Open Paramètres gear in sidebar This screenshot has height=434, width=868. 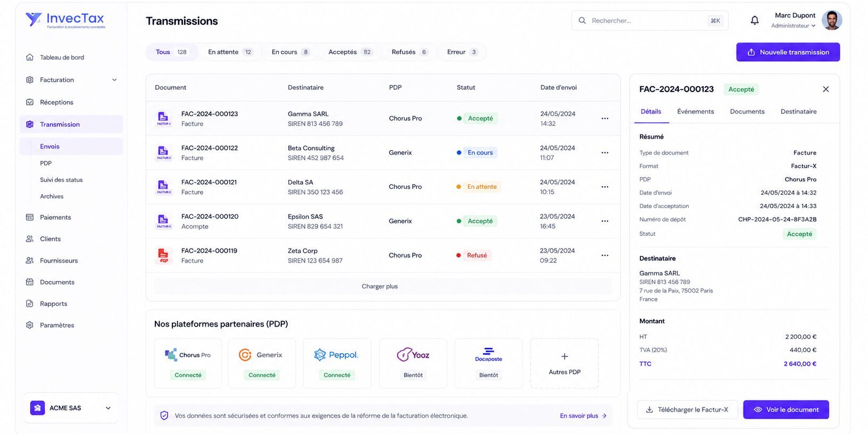(x=30, y=325)
